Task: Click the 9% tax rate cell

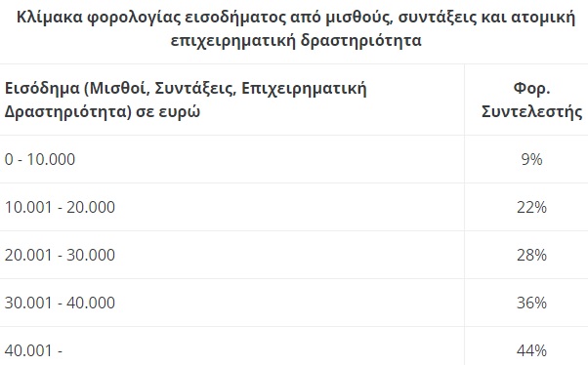Action: coord(531,159)
